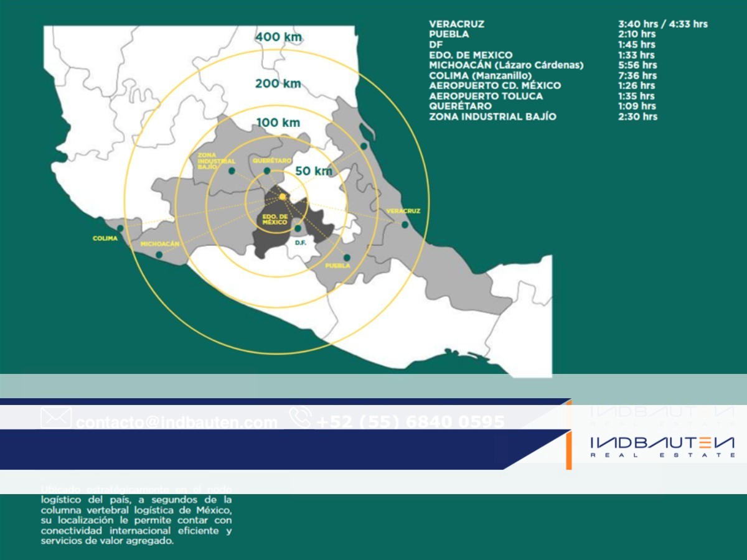Screen dimensions: 747x560
Task: Click the Indbauten Real Estate logo
Action: 662,447
